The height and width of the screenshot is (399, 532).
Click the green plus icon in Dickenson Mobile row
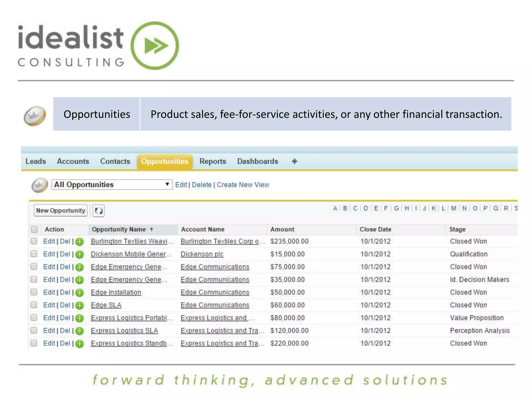click(x=79, y=255)
